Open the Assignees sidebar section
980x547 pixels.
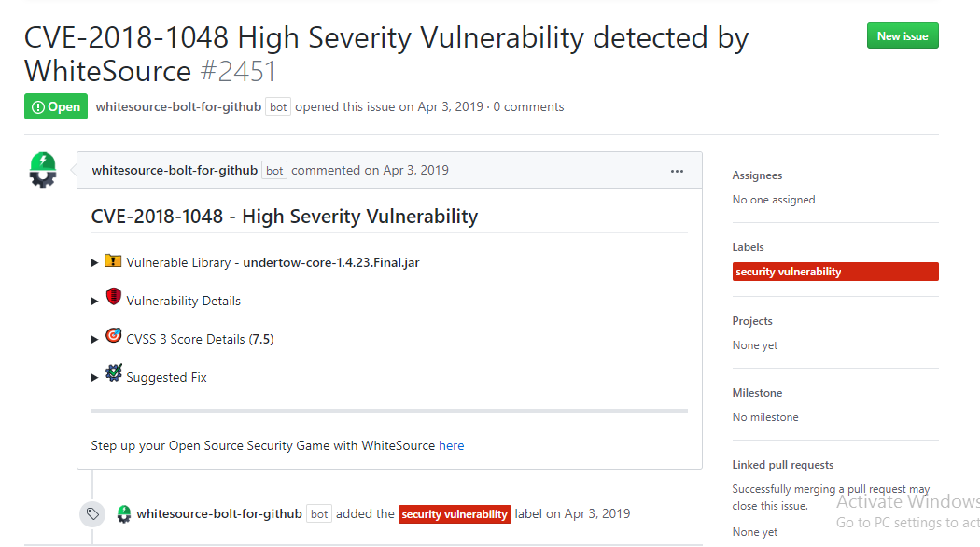[757, 175]
